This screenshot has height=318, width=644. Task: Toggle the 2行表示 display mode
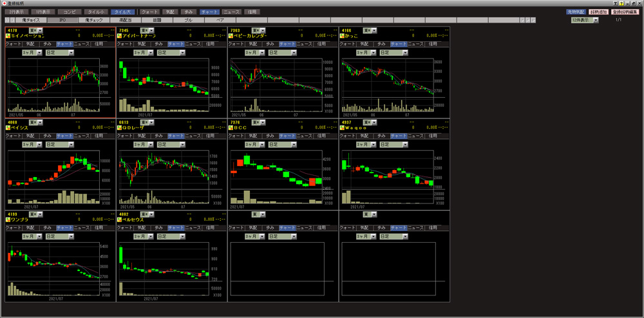click(x=16, y=12)
